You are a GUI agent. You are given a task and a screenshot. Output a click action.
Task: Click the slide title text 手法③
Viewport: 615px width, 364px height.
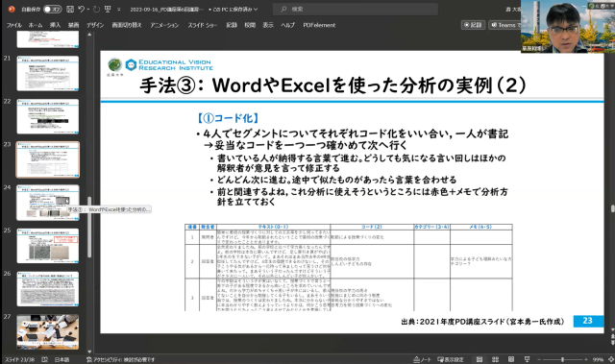coord(332,85)
